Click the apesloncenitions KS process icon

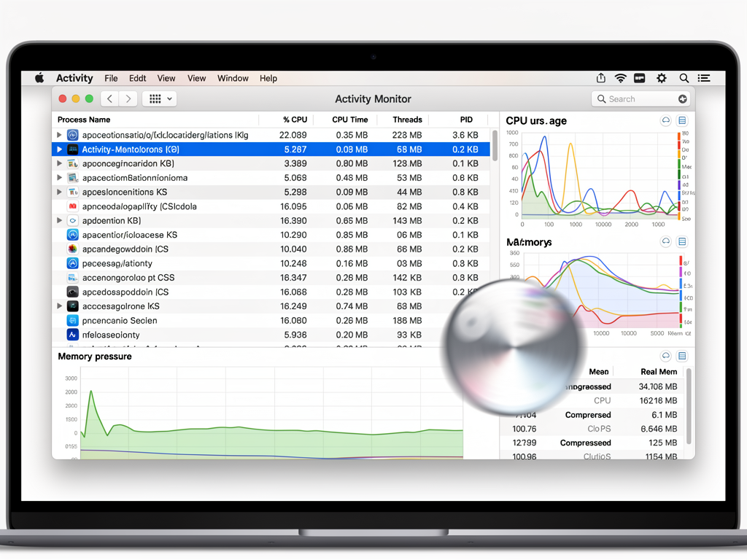point(72,192)
